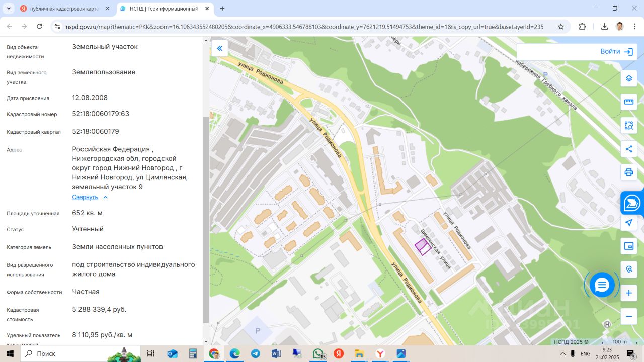Collapse the info panel with double chevron
Screen dimensions: 644x362
click(x=219, y=48)
